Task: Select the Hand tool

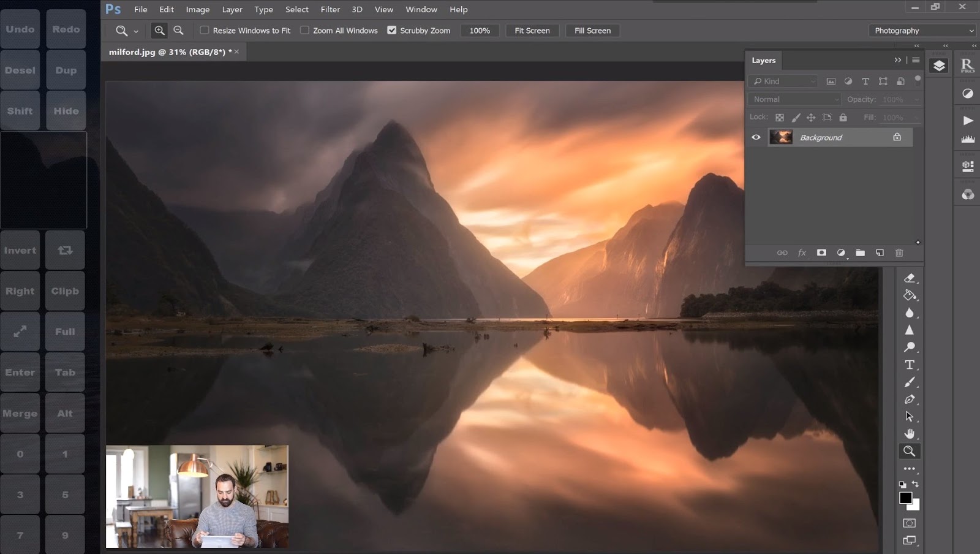Action: tap(910, 434)
